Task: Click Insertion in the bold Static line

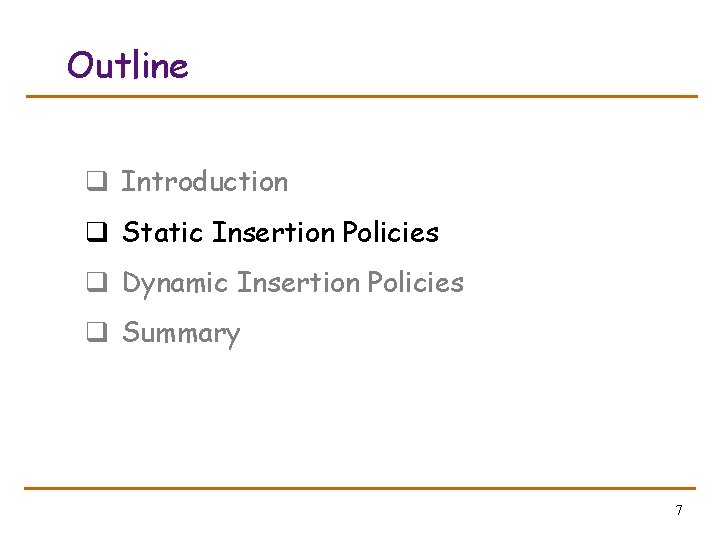Action: click(274, 233)
